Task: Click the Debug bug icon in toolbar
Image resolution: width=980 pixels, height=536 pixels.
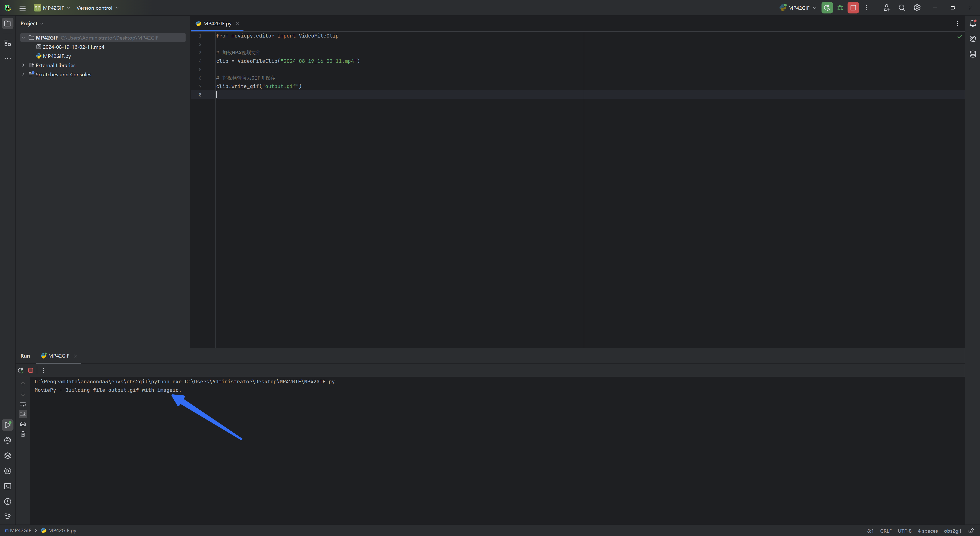Action: [840, 8]
